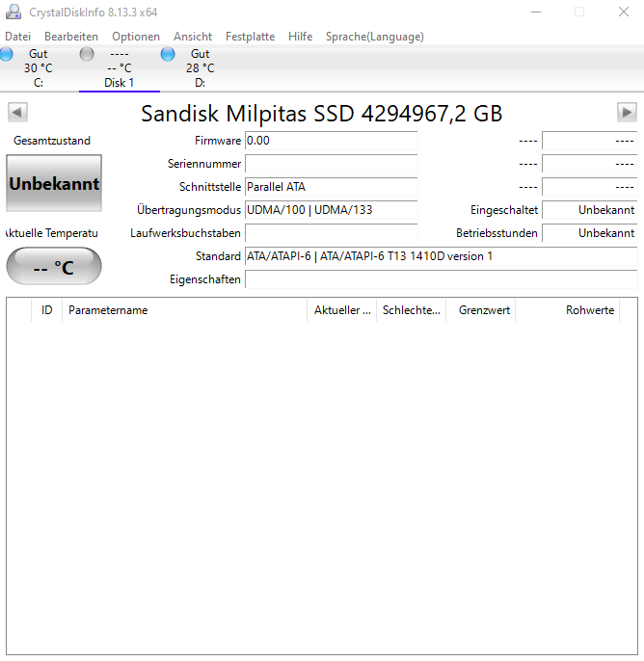Click the previous disk arrow button
The image size is (644, 661).
(17, 112)
